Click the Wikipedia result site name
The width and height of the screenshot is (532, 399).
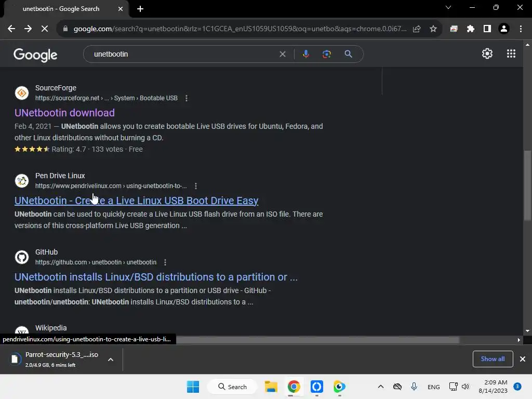coord(51,328)
